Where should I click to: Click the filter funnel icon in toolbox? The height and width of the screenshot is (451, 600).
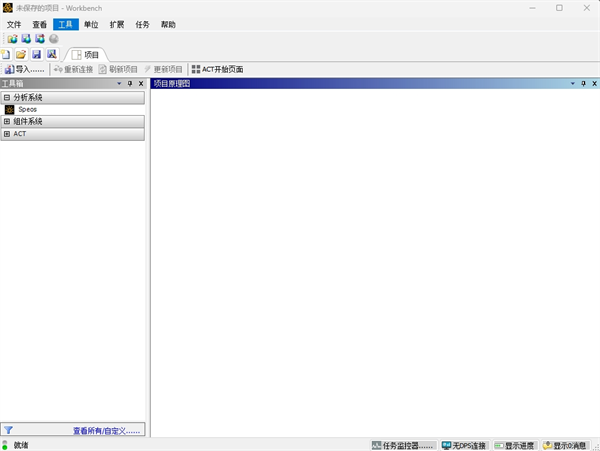[8, 430]
